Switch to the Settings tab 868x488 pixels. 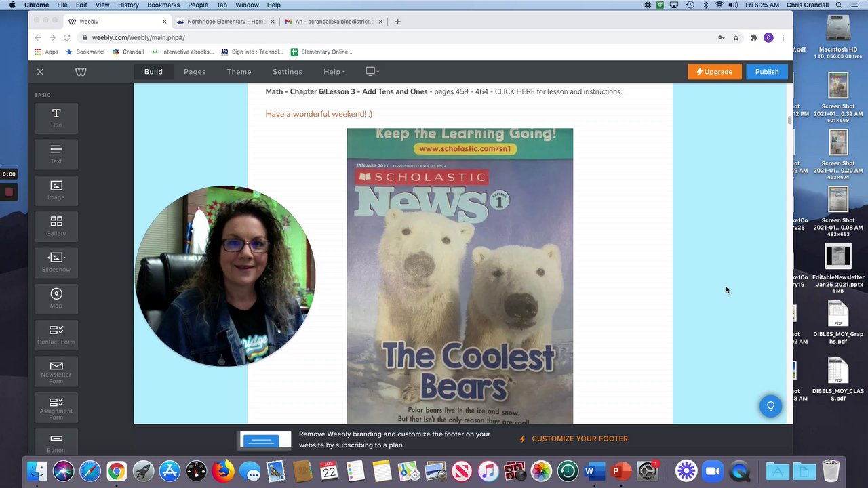(x=288, y=72)
